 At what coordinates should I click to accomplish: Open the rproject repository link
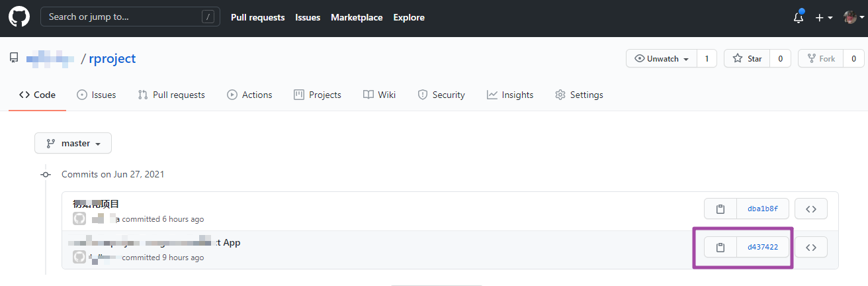112,58
